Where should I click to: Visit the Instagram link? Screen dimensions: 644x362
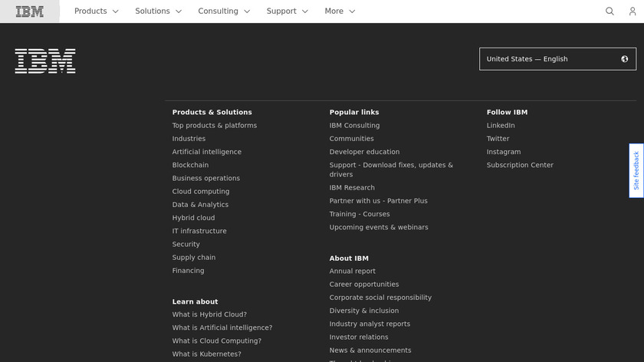click(x=504, y=152)
